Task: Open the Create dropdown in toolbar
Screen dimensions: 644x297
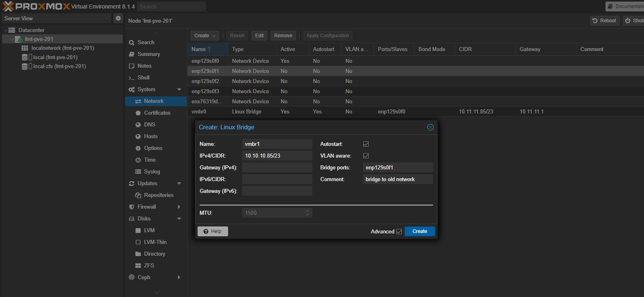Action: point(205,36)
